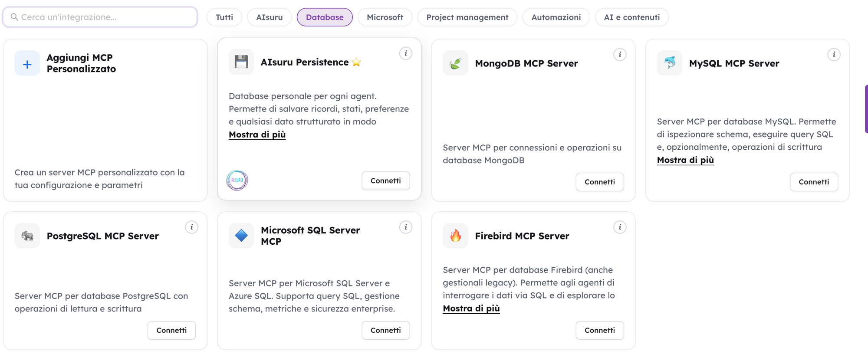This screenshot has height=361, width=868.
Task: Expand MySQL description with Mostra di più
Action: [685, 160]
